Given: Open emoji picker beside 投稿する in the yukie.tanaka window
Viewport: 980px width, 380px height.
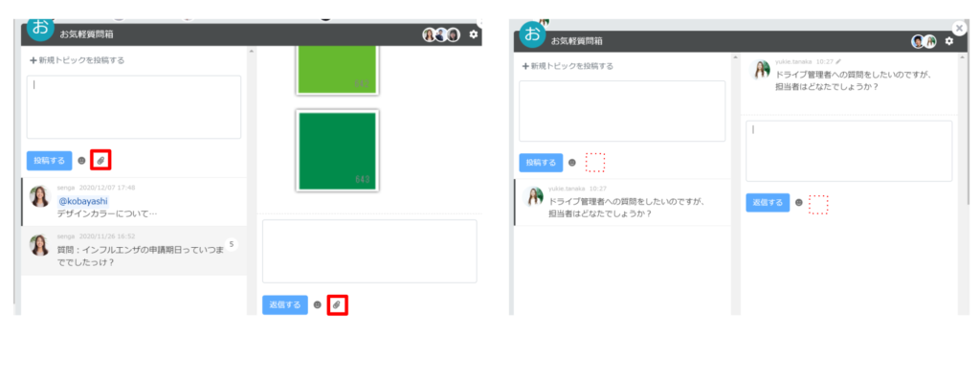Looking at the screenshot, I should [572, 163].
